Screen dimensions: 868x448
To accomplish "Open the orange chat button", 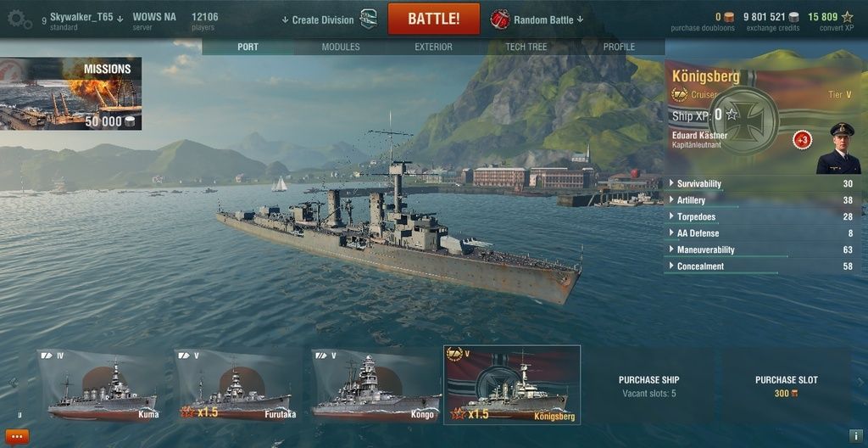I will point(17,436).
